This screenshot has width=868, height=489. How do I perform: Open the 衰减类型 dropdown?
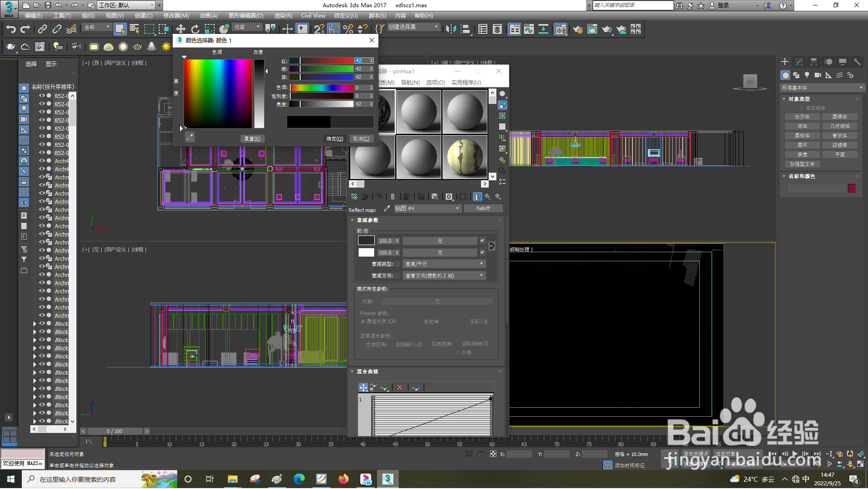[443, 264]
